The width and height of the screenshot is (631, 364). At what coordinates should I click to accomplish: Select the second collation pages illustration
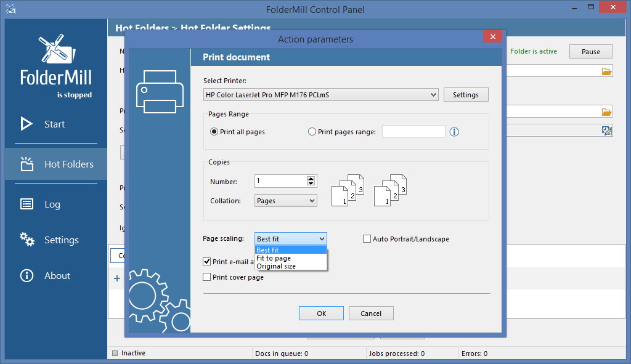[x=390, y=190]
